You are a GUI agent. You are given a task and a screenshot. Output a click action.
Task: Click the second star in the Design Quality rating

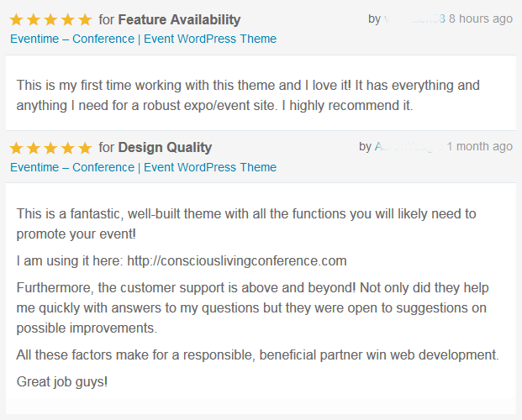coord(34,148)
